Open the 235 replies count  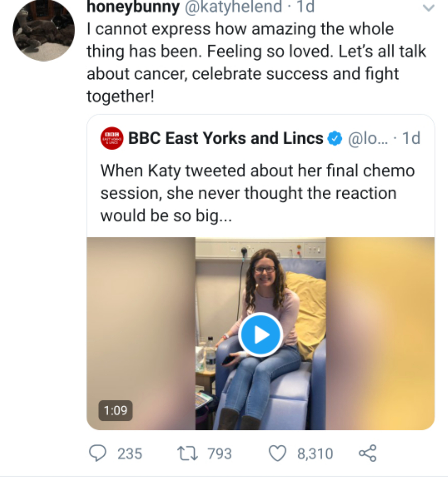129,453
